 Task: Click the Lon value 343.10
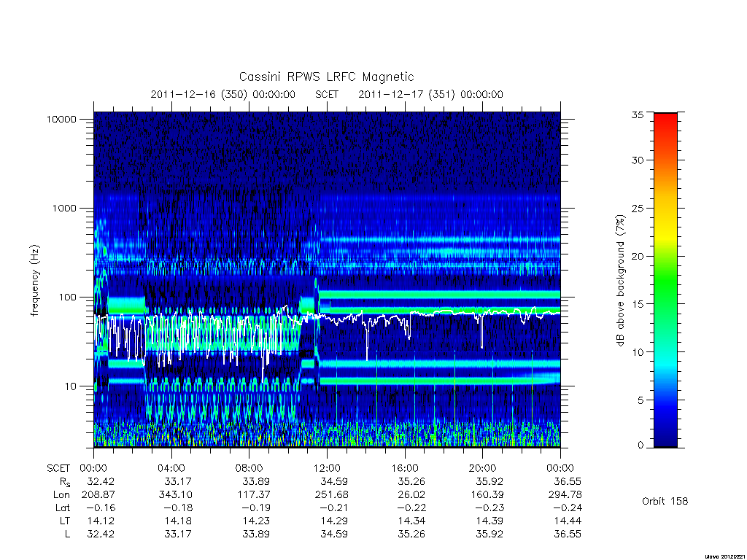pos(176,495)
